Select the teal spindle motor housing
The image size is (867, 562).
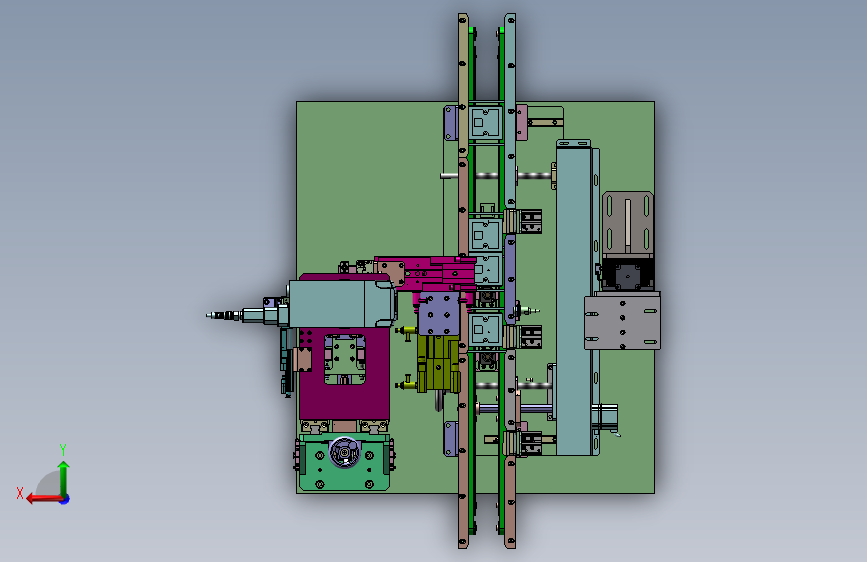[x=342, y=303]
